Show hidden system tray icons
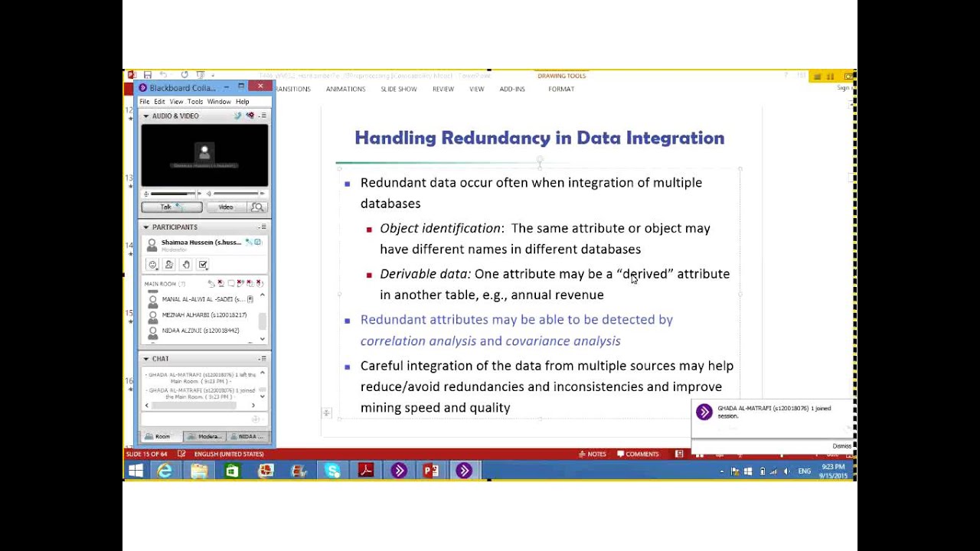Viewport: 980px width, 551px height. point(722,471)
